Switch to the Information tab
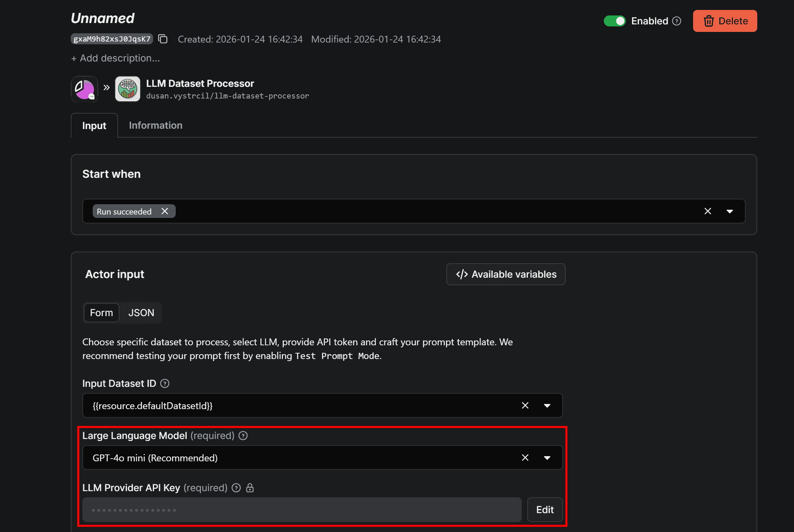Screen dimensions: 794x532 point(156,126)
